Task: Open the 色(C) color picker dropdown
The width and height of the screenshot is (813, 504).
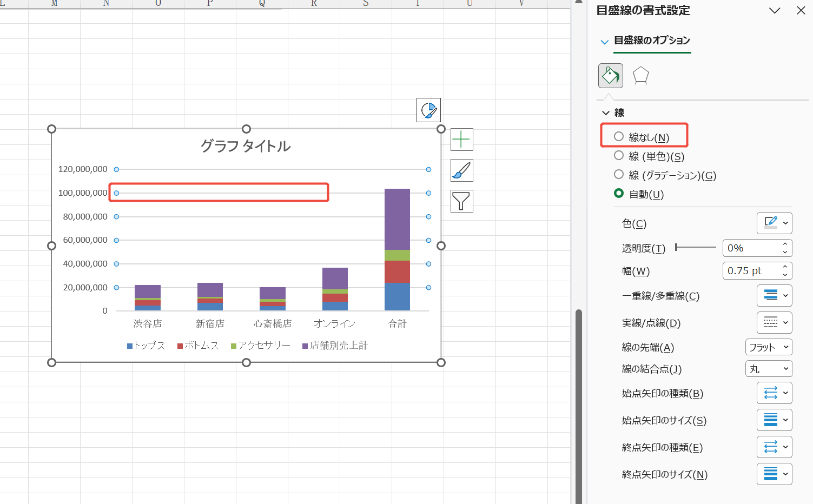Action: point(774,223)
